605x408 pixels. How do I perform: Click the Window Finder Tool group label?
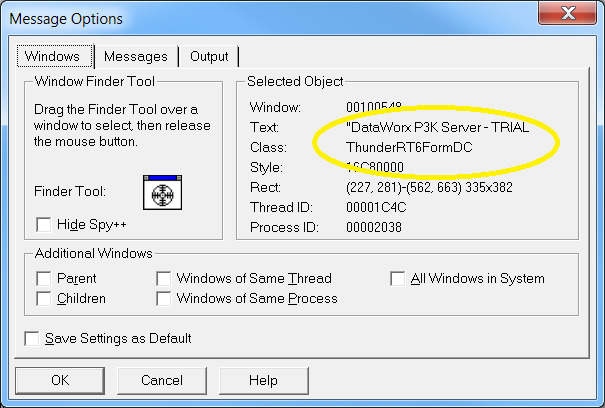(95, 81)
